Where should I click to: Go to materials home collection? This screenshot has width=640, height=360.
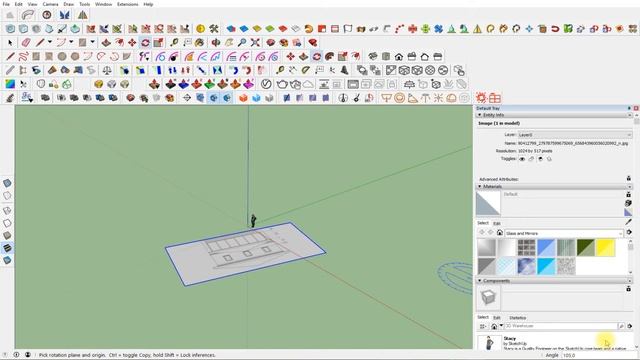500,233
